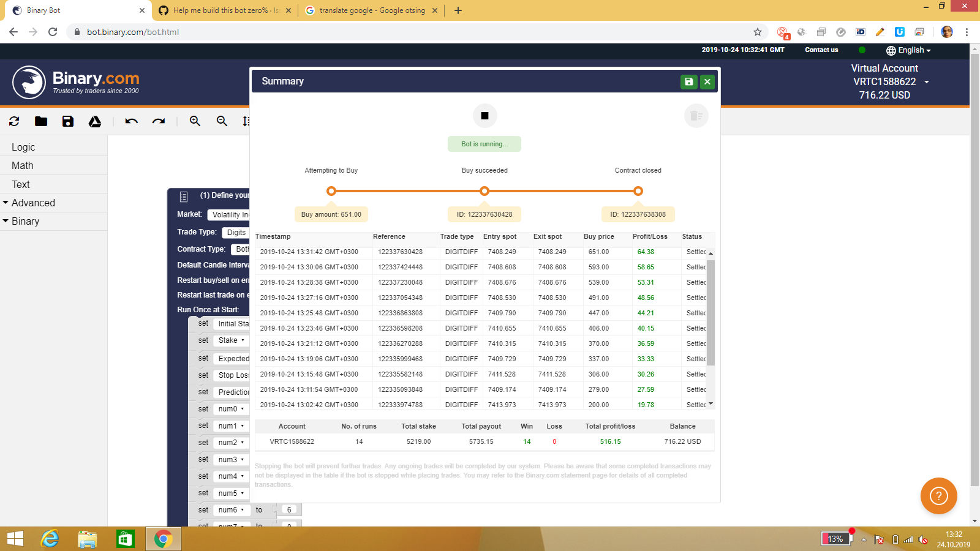Image resolution: width=980 pixels, height=551 pixels.
Task: Open a new browser tab
Action: [458, 10]
